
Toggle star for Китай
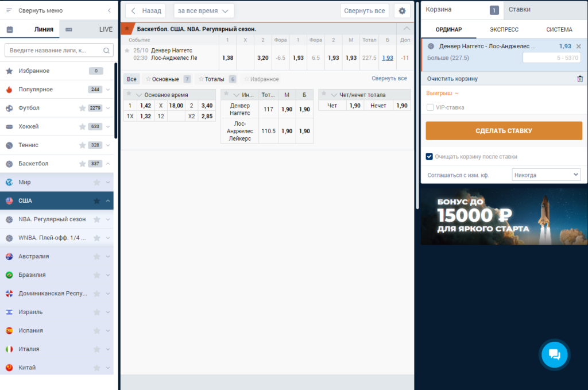click(96, 368)
